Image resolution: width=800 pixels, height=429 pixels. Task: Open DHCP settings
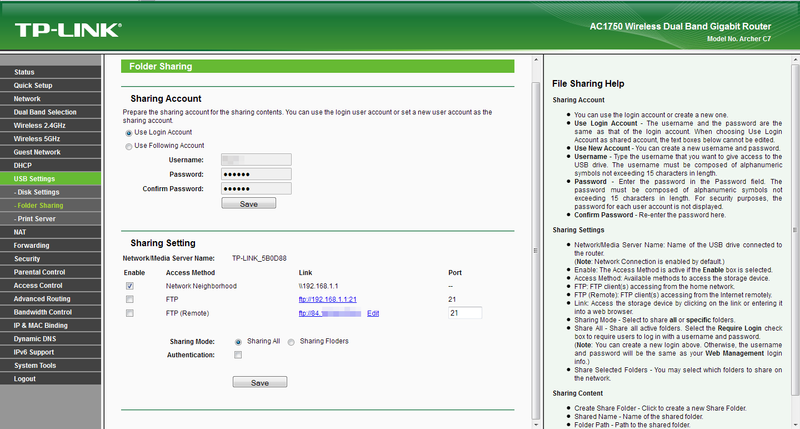pyautogui.click(x=51, y=165)
